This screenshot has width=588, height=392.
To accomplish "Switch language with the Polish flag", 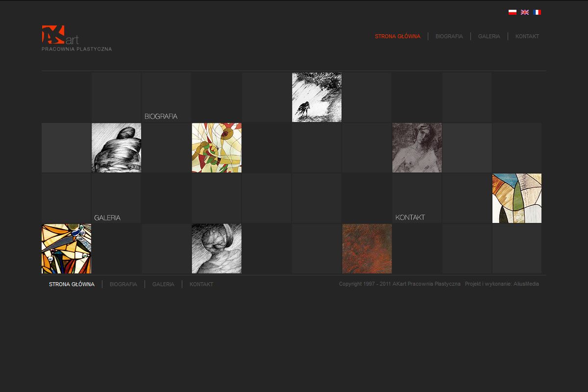I will pos(512,12).
